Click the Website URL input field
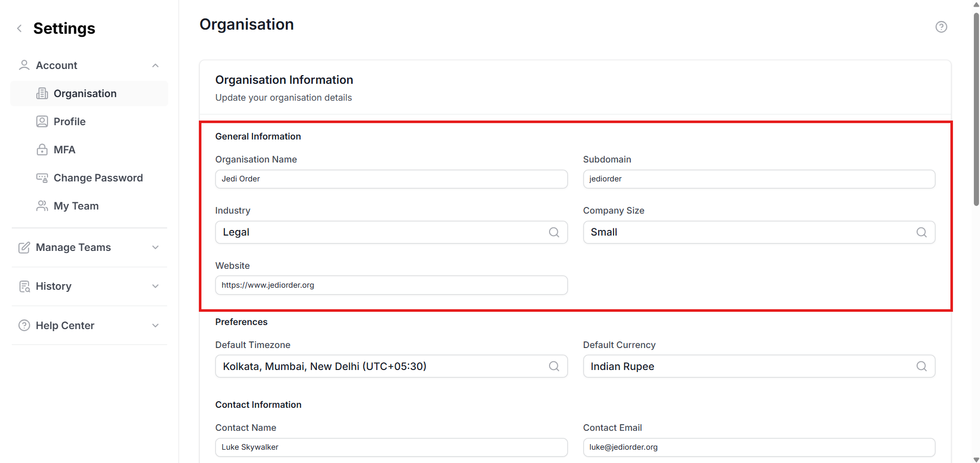The image size is (980, 463). click(x=391, y=286)
